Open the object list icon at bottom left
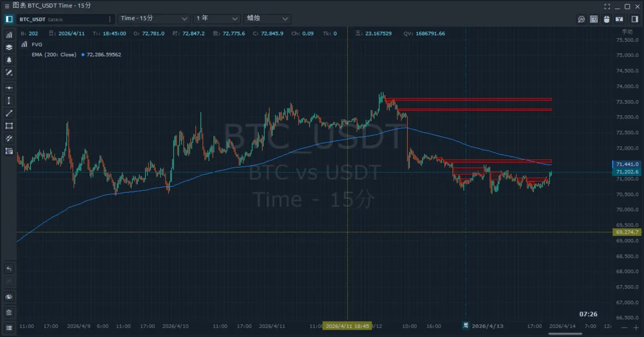 point(9,328)
